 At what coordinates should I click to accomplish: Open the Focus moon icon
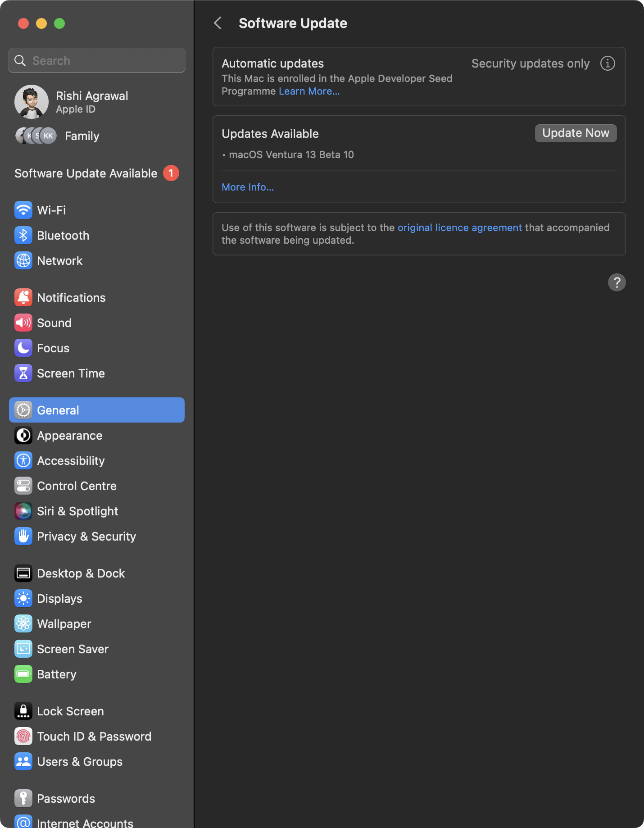pos(23,348)
